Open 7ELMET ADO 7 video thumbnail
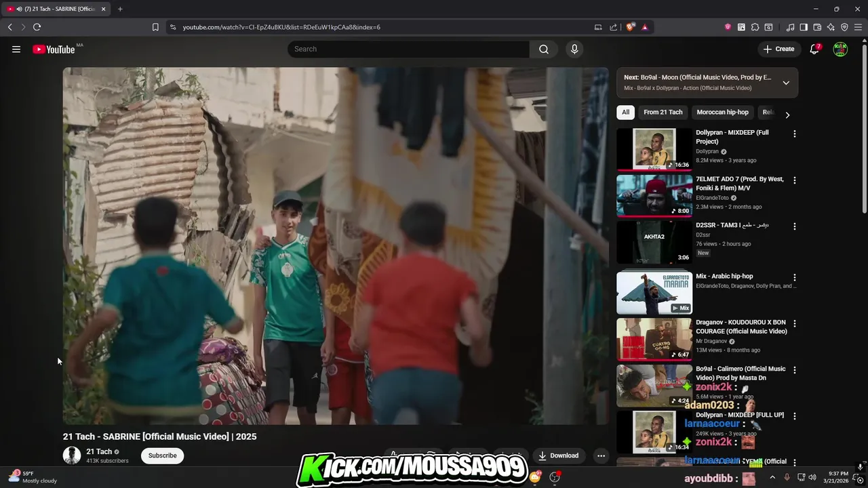 [654, 196]
